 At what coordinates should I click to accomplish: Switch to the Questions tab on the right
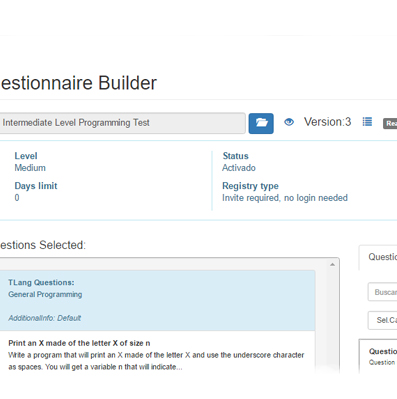[x=382, y=257]
